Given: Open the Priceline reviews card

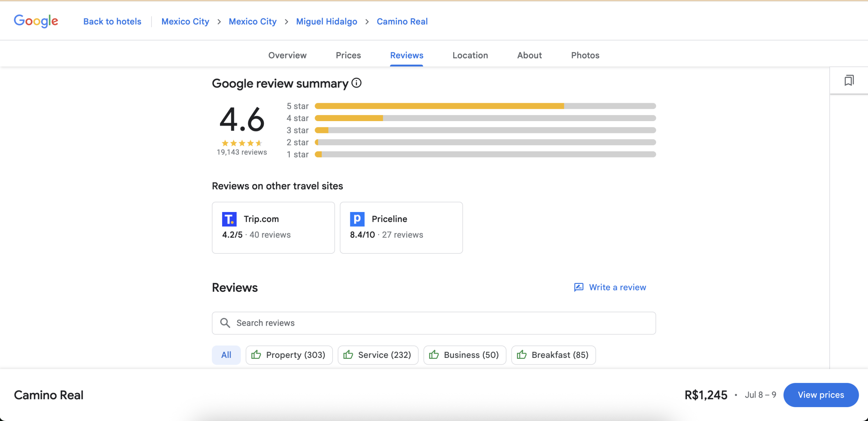Looking at the screenshot, I should [x=401, y=228].
